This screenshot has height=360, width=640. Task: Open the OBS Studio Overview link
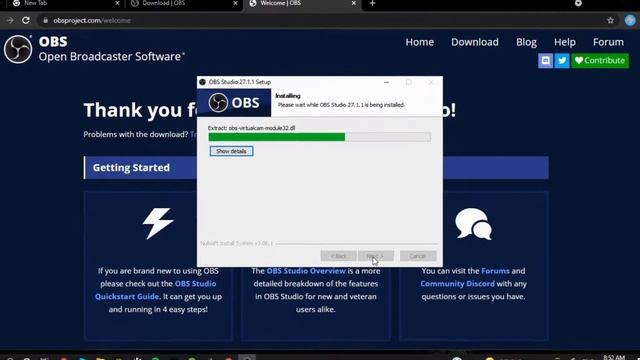pyautogui.click(x=306, y=271)
